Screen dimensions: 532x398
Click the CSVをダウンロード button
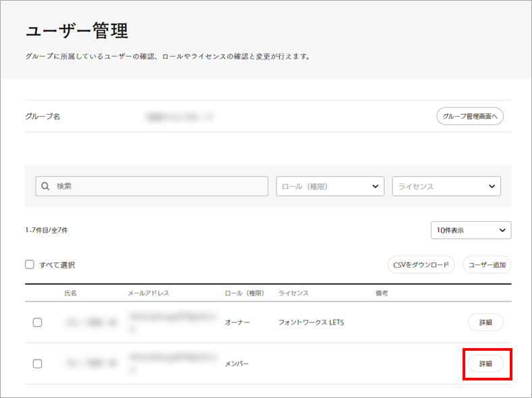pos(421,265)
